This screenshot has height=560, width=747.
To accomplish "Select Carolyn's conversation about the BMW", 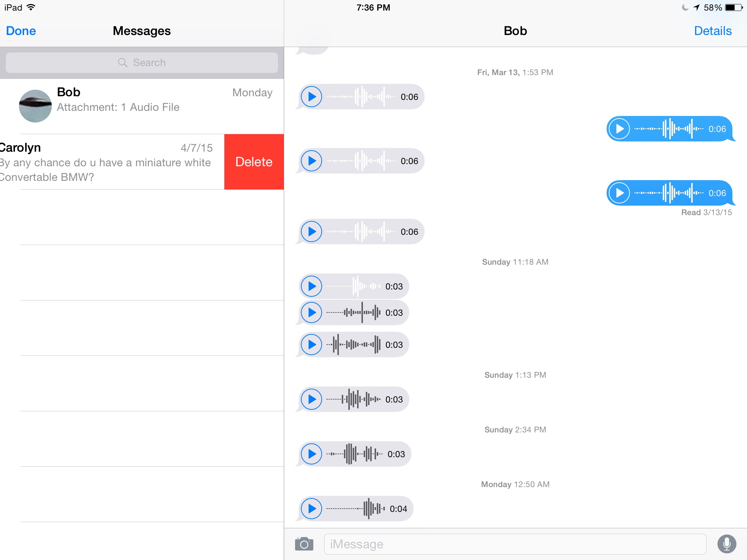I will tap(109, 162).
